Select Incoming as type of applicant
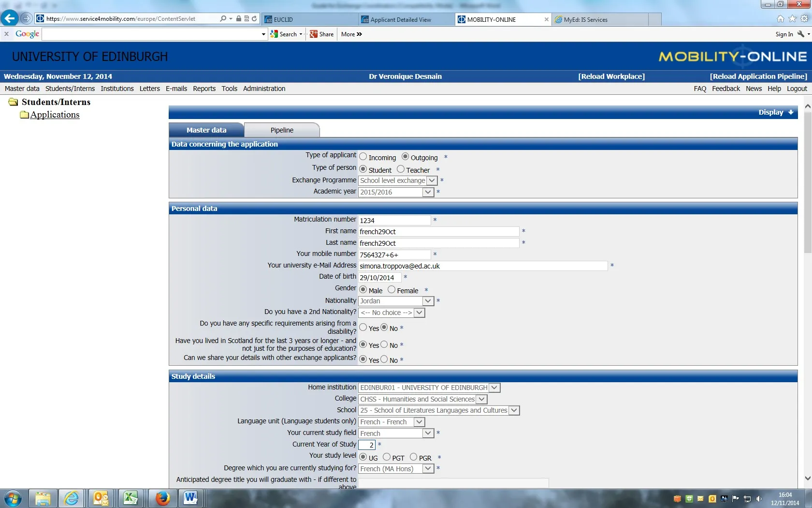 tap(363, 157)
